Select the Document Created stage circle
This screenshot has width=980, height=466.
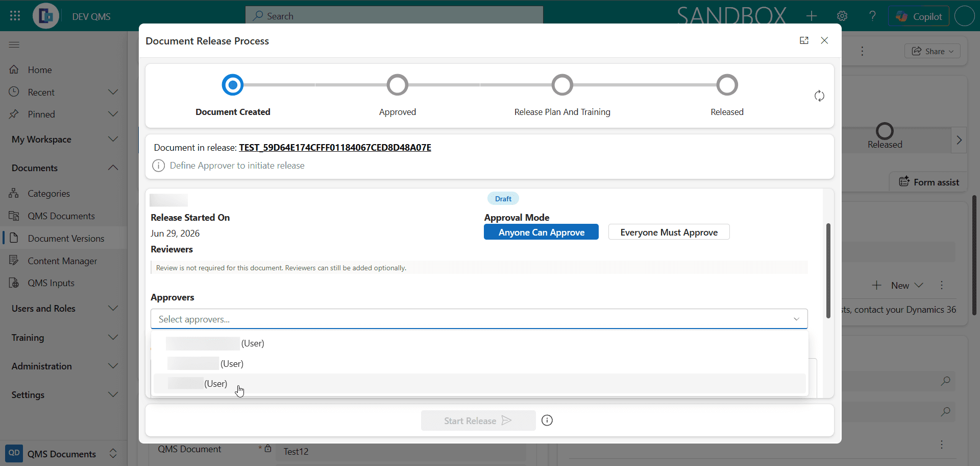pos(233,85)
